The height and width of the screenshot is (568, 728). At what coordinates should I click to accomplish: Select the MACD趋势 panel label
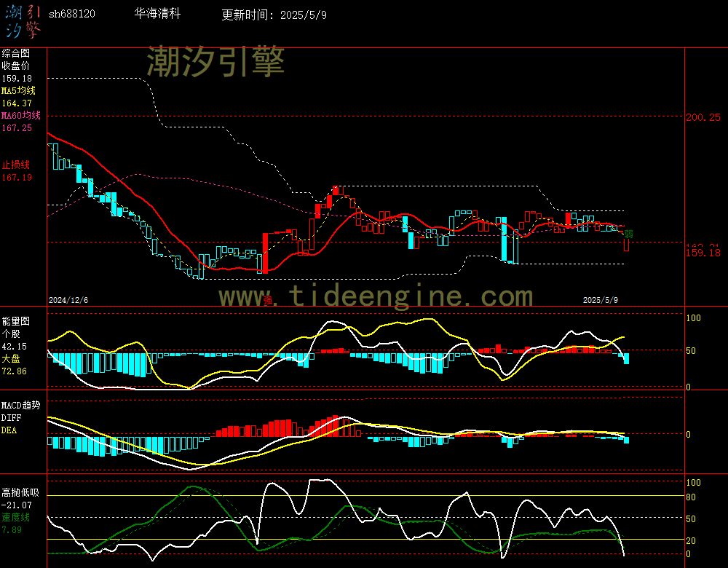pos(21,406)
